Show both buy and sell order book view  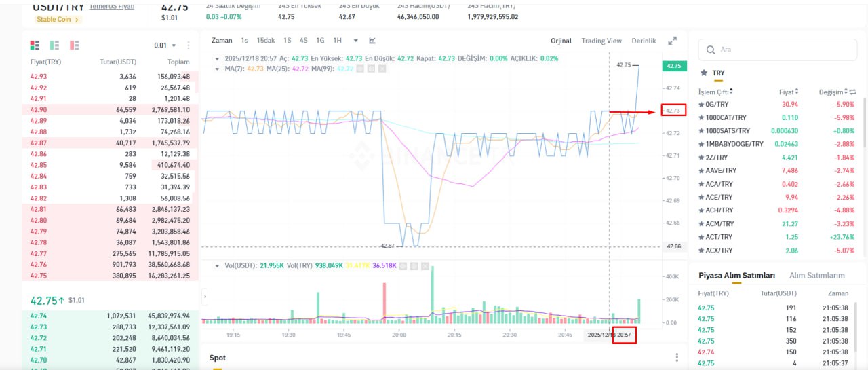pos(35,45)
